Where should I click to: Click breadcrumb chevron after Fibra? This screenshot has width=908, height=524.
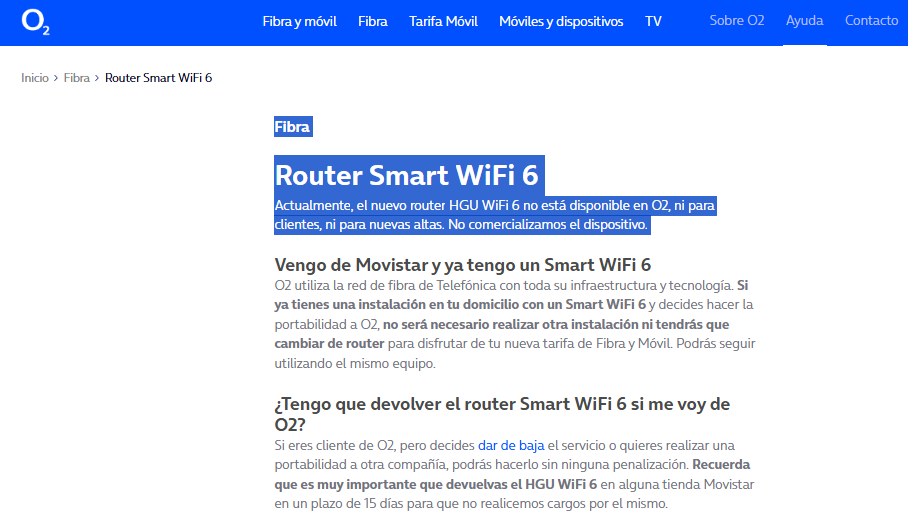coord(97,78)
